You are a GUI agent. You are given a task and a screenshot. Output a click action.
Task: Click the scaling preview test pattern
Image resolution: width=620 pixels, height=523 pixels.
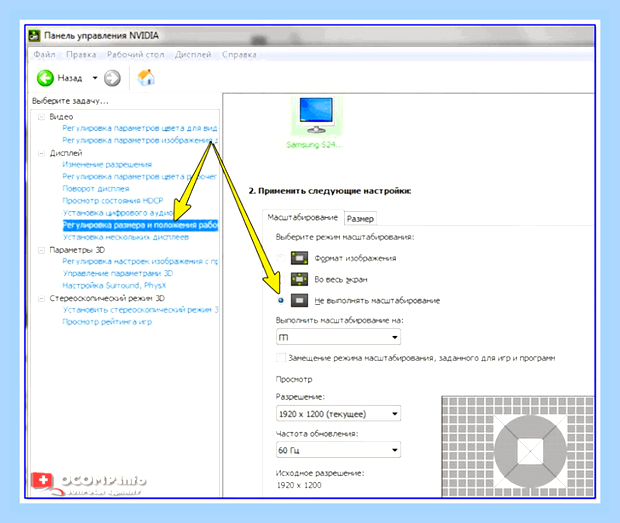(518, 446)
